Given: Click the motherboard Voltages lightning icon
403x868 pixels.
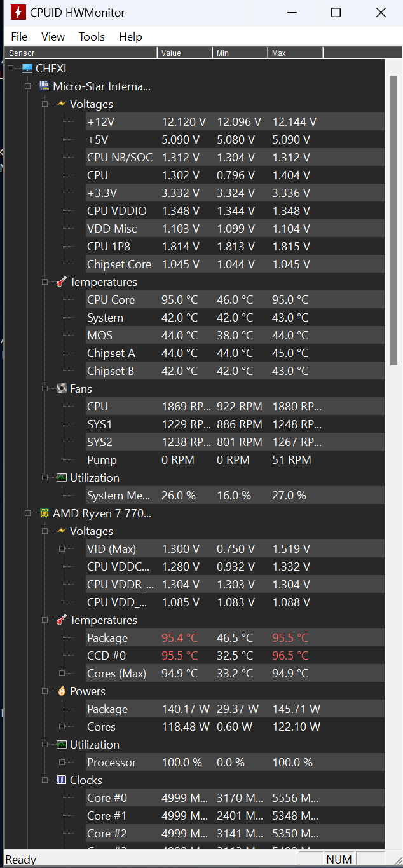Looking at the screenshot, I should tap(62, 104).
